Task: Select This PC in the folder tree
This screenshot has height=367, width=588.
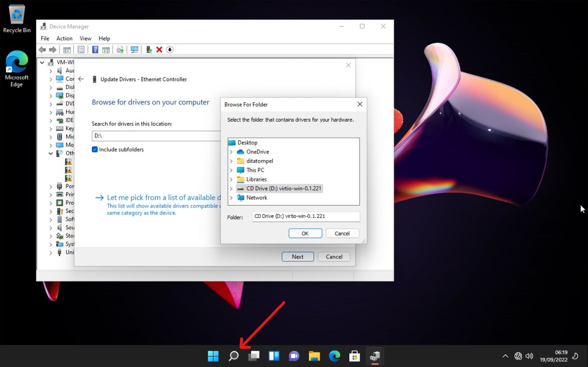Action: 255,170
